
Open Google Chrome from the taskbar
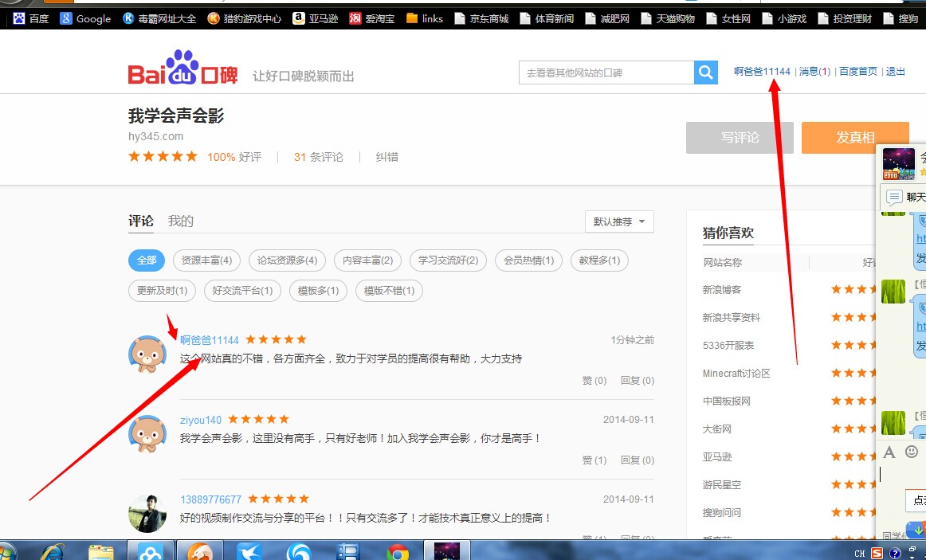[398, 551]
